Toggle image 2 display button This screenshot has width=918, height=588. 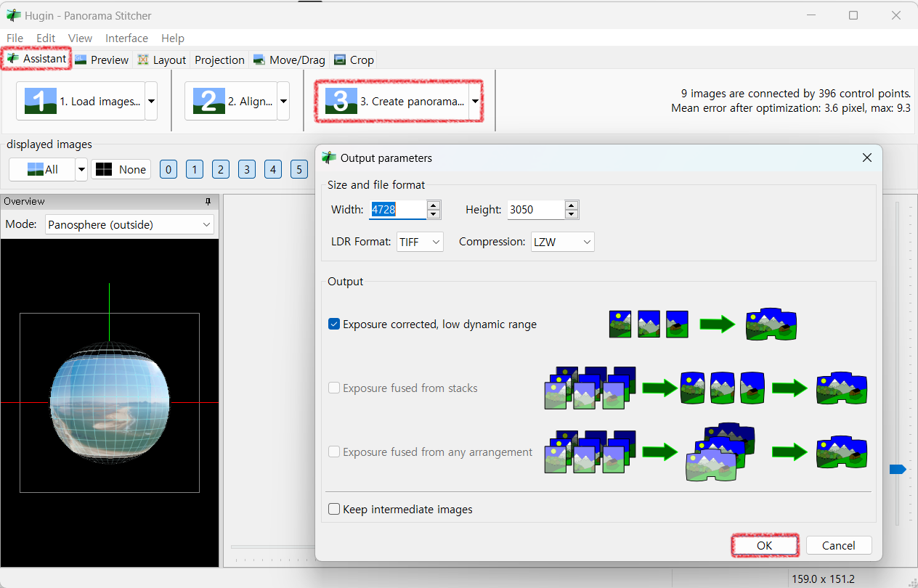221,169
